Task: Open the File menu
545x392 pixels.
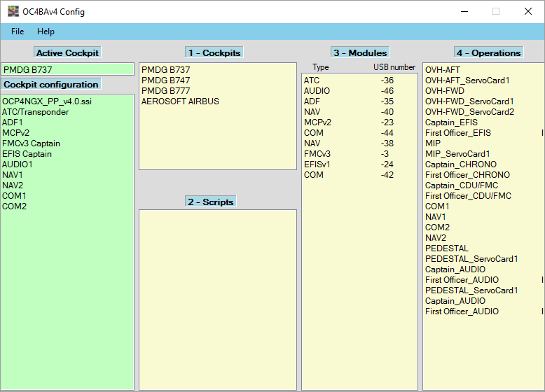Action: (18, 31)
